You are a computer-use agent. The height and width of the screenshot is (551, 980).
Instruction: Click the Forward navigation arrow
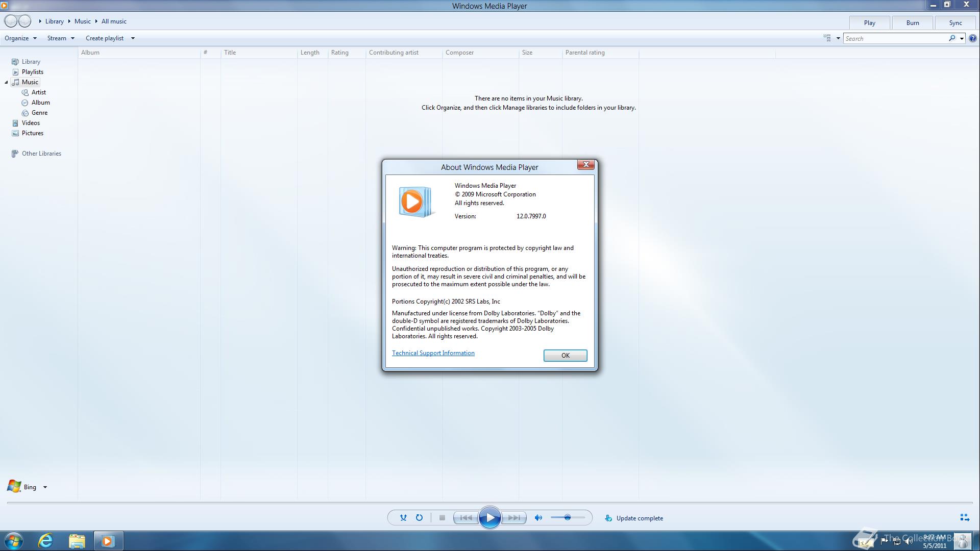point(24,21)
